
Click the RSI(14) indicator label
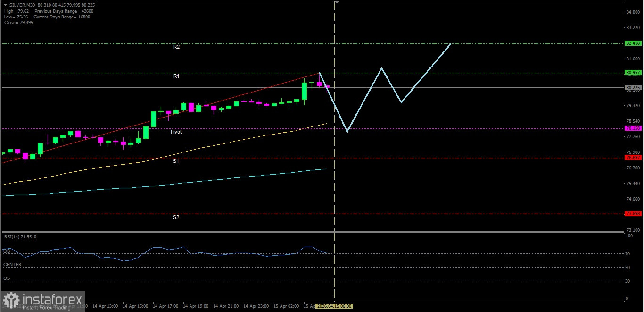[20, 237]
